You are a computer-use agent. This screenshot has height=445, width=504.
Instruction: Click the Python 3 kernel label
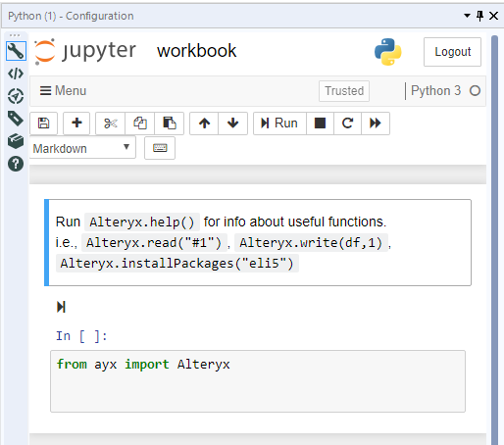tap(435, 90)
